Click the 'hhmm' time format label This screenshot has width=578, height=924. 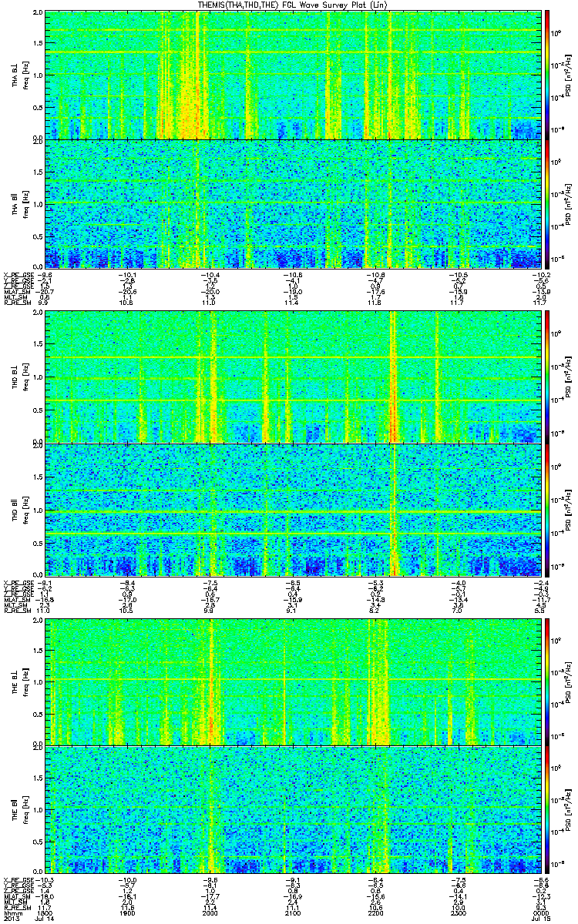point(13,914)
